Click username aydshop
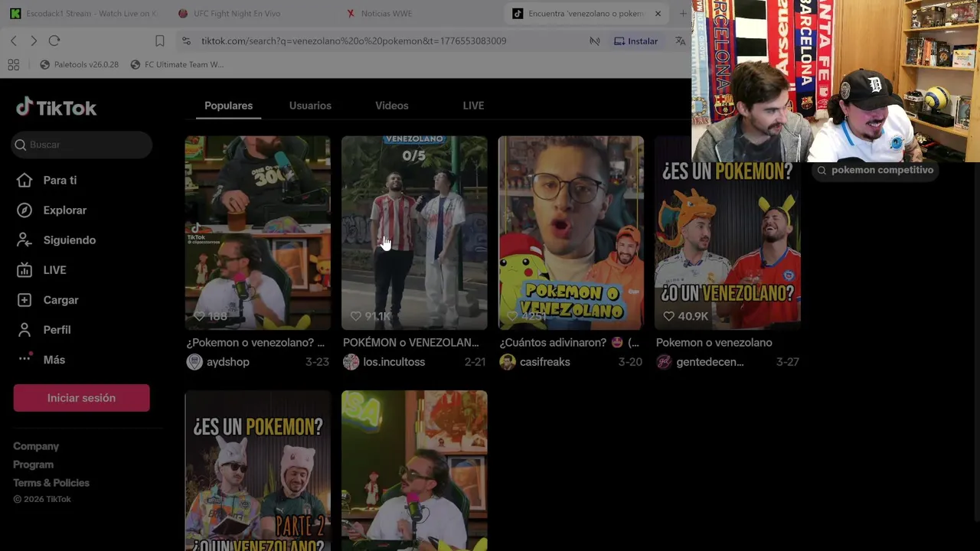The width and height of the screenshot is (980, 551). (x=228, y=362)
